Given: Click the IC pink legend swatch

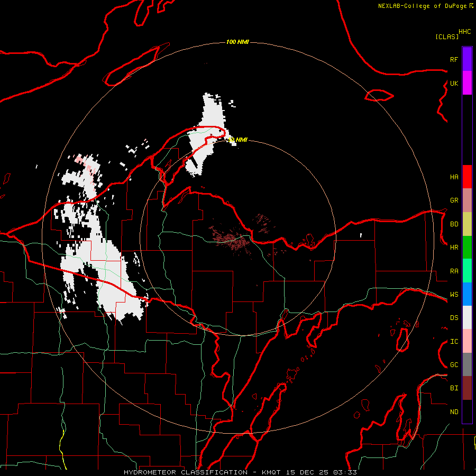Looking at the screenshot, I should 467,341.
